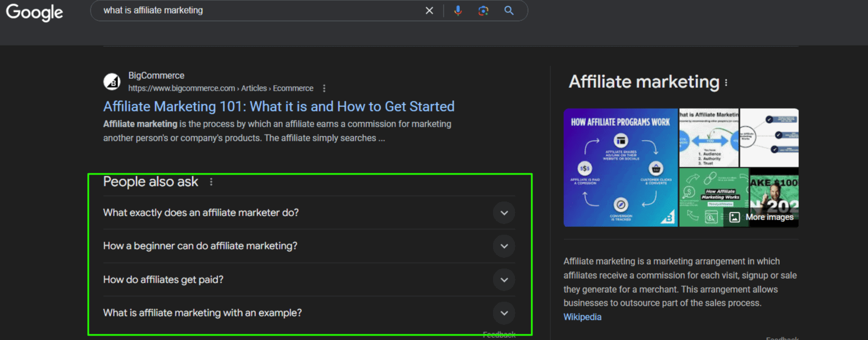
Task: Start voice search with microphone icon
Action: coord(458,11)
